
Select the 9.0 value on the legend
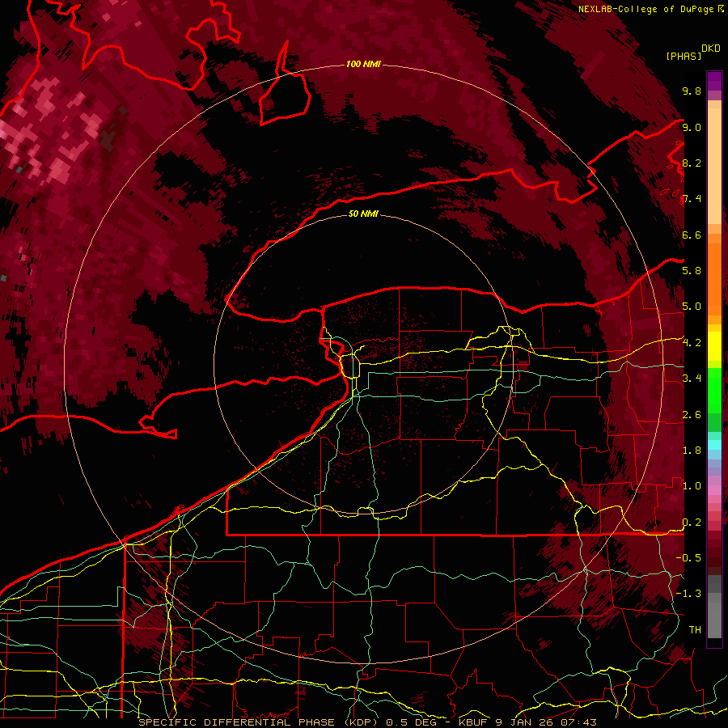692,127
